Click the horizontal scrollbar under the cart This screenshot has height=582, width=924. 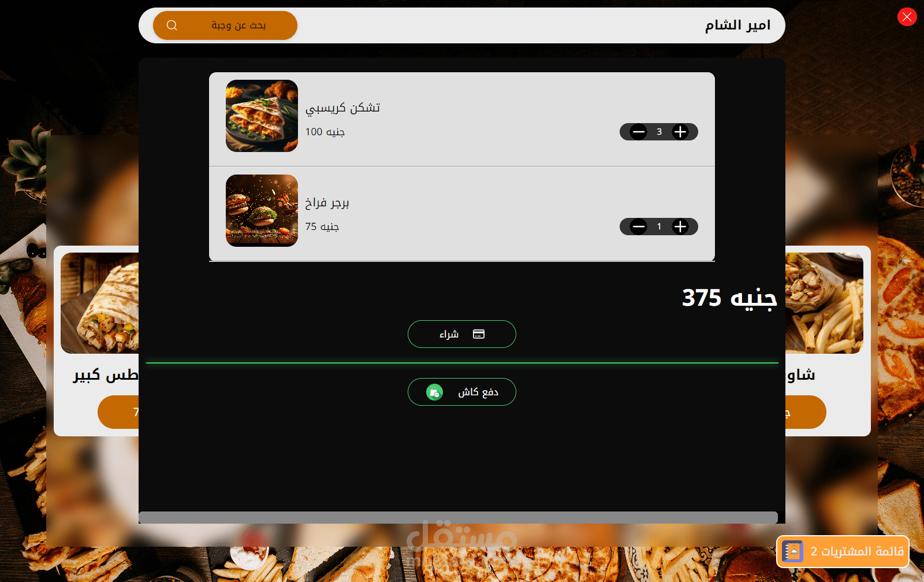coord(458,517)
